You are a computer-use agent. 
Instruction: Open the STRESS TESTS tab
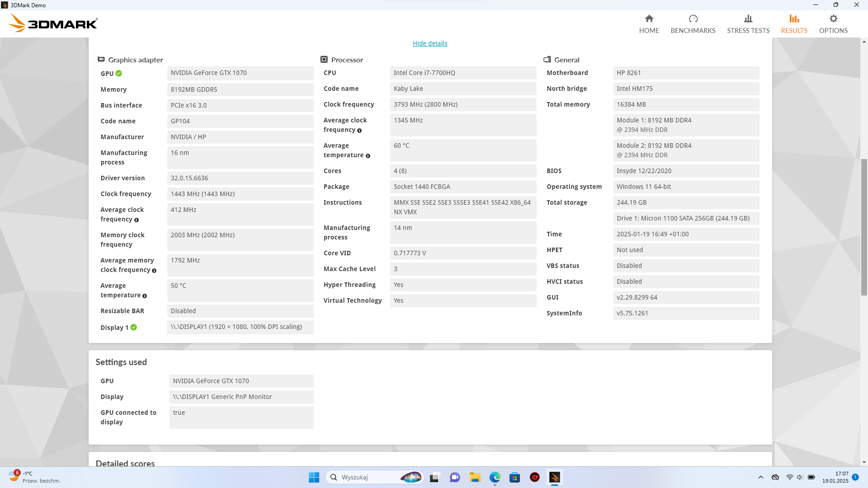[x=748, y=24]
